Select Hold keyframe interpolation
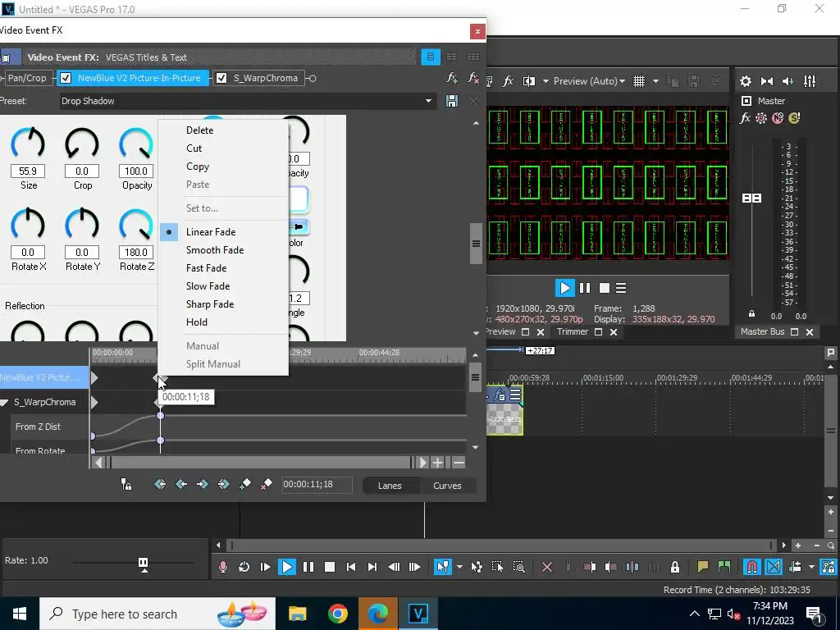The height and width of the screenshot is (630, 840). [197, 322]
